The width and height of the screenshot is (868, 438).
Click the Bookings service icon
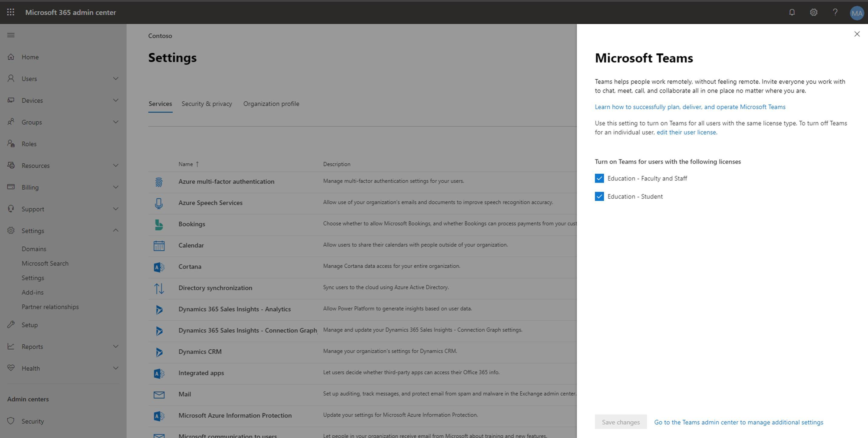tap(159, 223)
